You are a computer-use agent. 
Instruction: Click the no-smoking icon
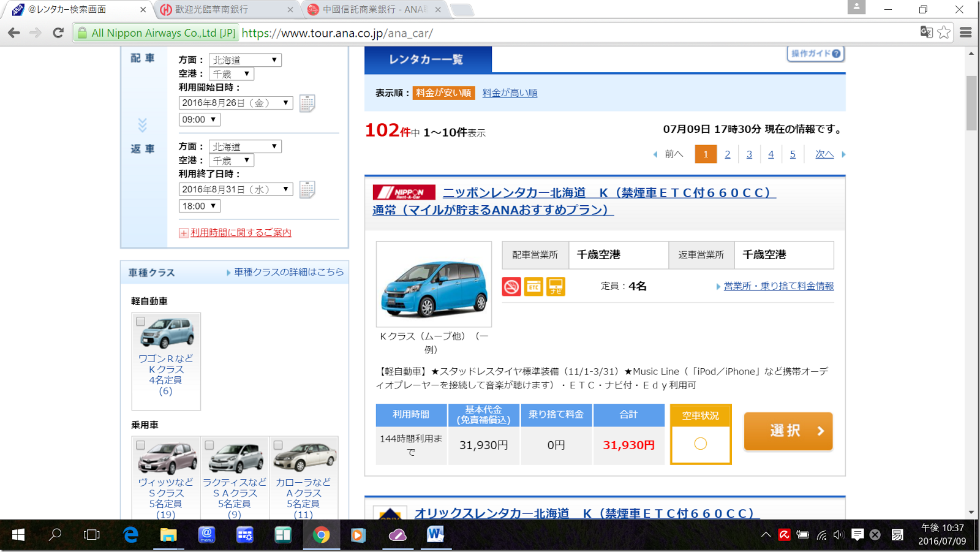pyautogui.click(x=511, y=286)
